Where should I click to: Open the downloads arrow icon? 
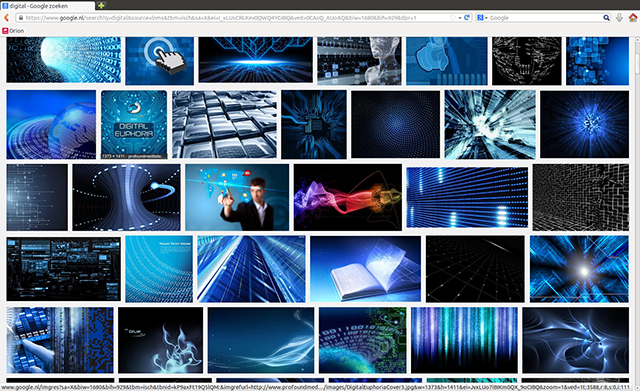tap(619, 18)
